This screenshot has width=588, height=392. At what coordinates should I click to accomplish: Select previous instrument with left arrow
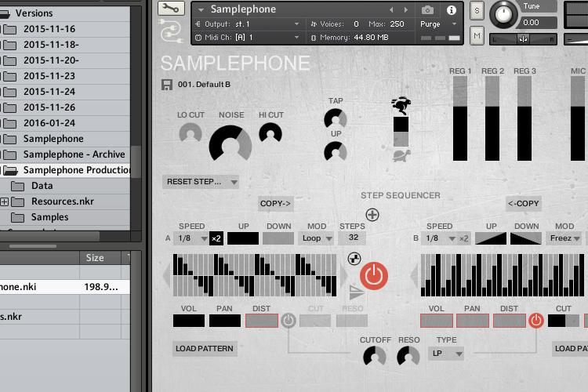point(391,9)
